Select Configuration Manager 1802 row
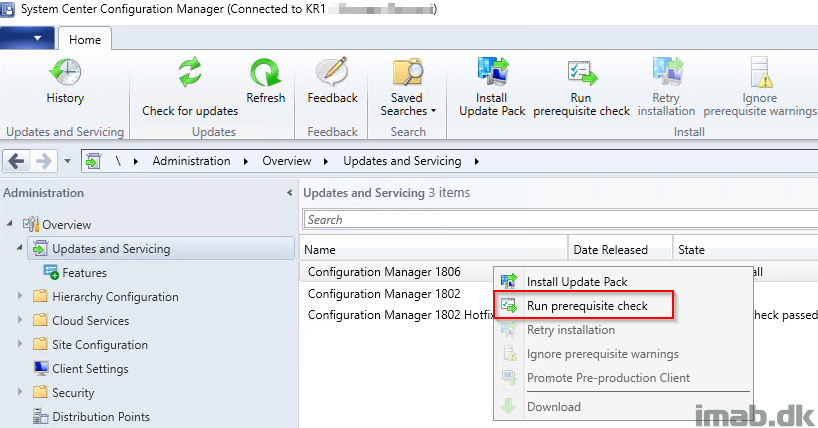 click(396, 293)
